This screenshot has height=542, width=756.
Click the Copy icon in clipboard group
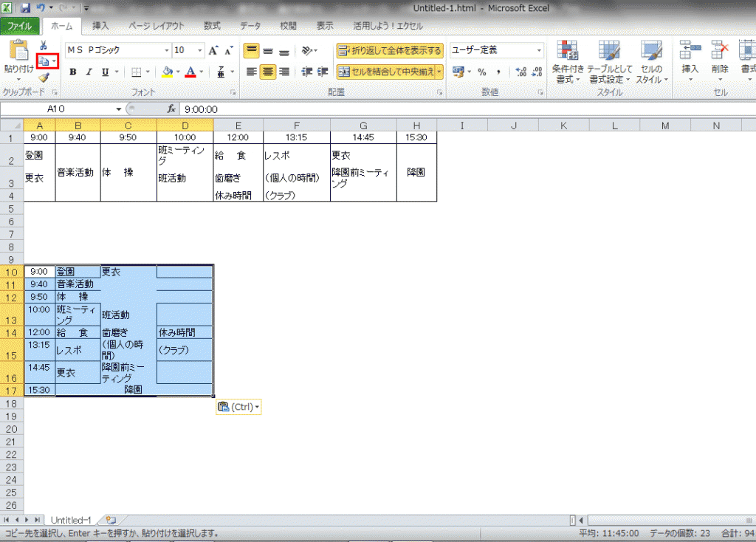tap(44, 62)
